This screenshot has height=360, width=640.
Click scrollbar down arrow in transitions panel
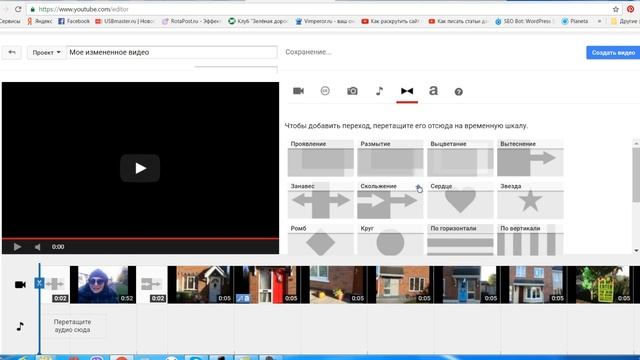(636, 251)
